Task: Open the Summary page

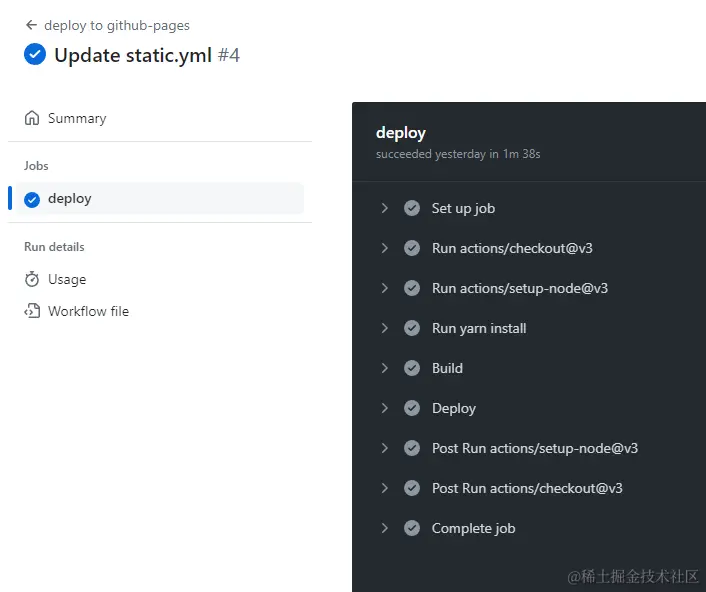Action: pos(77,118)
